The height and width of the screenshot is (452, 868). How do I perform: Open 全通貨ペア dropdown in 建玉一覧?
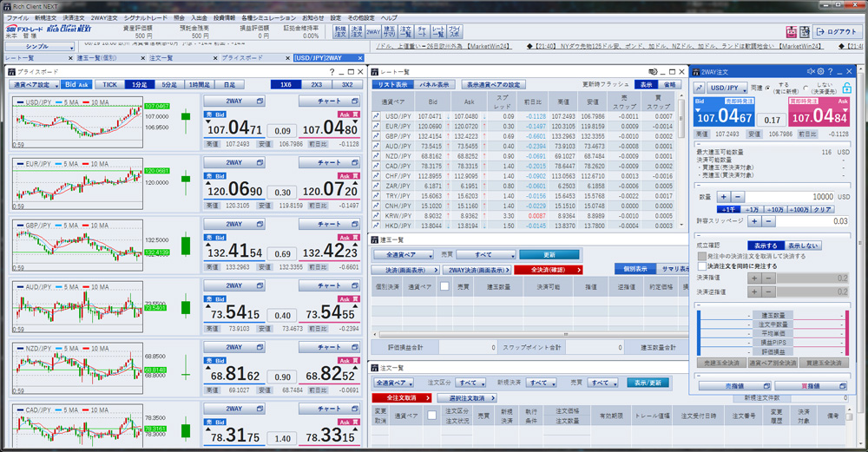pos(403,254)
